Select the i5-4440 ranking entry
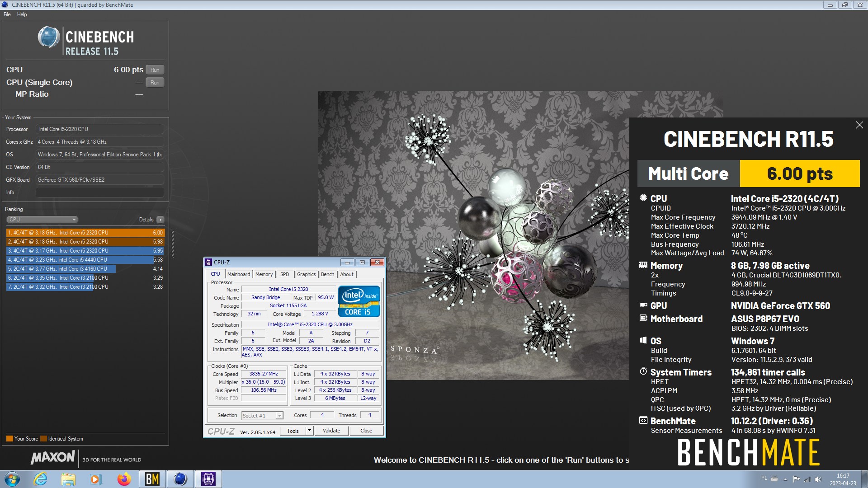Viewport: 868px width, 488px height. [85, 260]
